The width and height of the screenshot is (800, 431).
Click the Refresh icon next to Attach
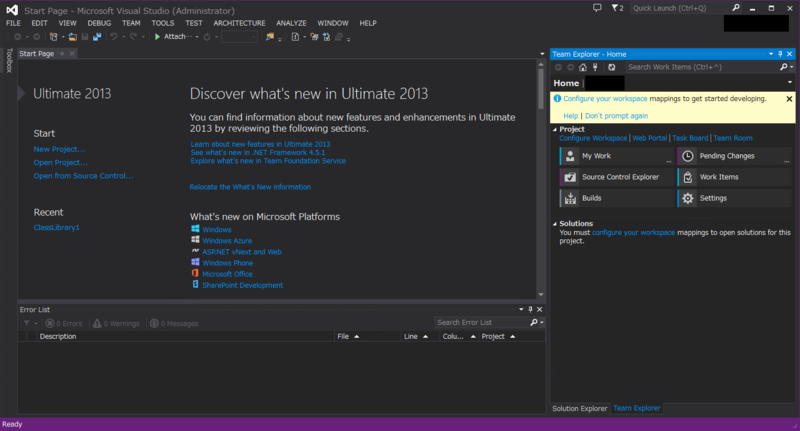(x=207, y=37)
